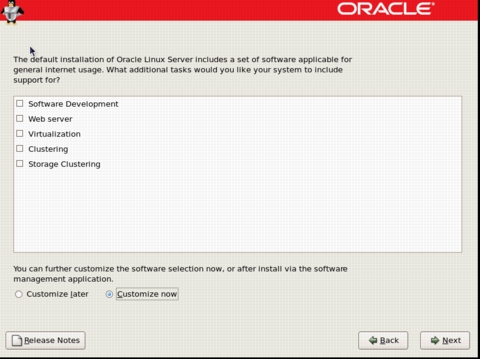Toggle the Clustering checkbox
This screenshot has height=360, width=482.
(x=20, y=149)
